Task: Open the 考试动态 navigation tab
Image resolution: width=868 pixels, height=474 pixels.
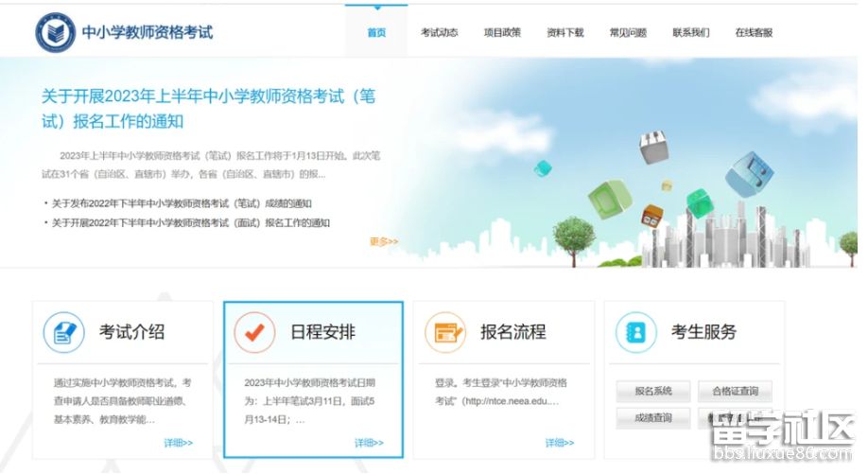Action: tap(439, 32)
